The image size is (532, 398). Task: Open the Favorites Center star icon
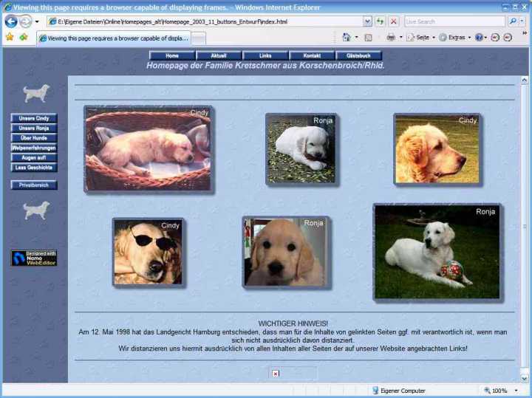coord(10,37)
